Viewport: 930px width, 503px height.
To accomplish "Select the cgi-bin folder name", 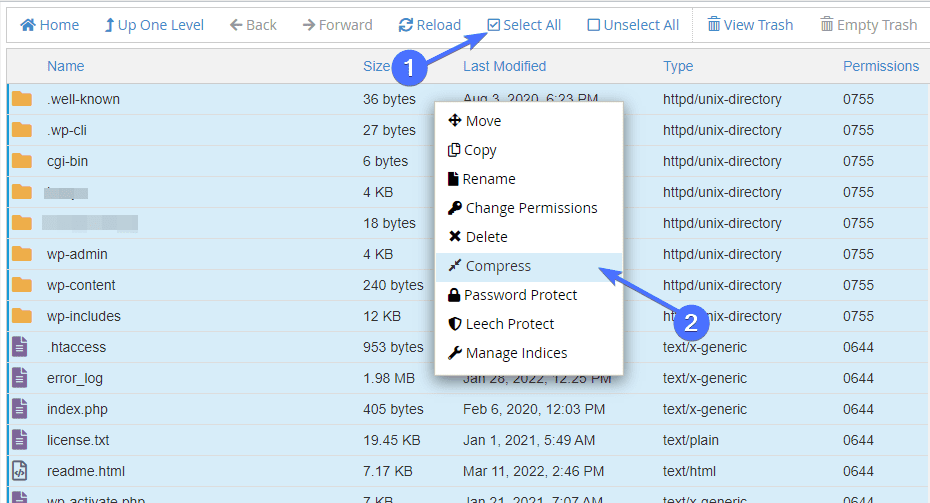I will pos(68,161).
